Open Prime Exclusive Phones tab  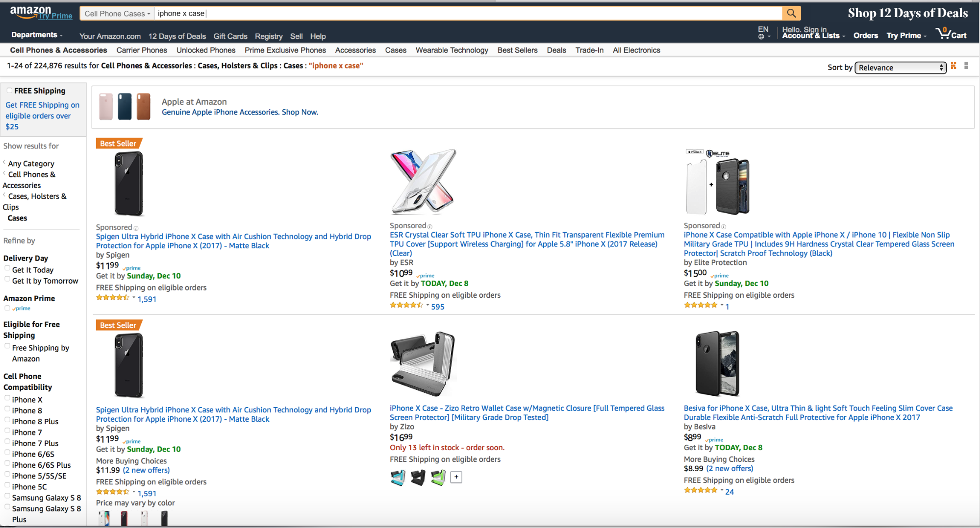(x=285, y=50)
